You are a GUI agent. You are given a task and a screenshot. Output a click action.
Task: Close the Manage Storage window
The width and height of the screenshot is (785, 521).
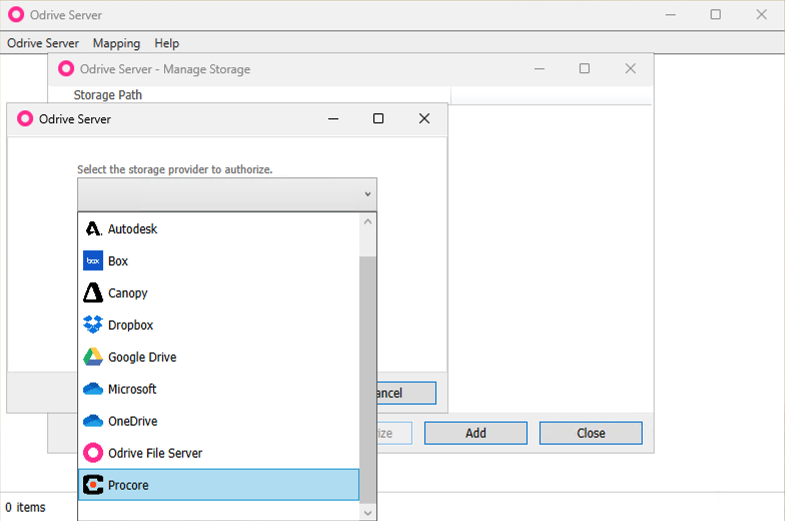click(x=630, y=69)
